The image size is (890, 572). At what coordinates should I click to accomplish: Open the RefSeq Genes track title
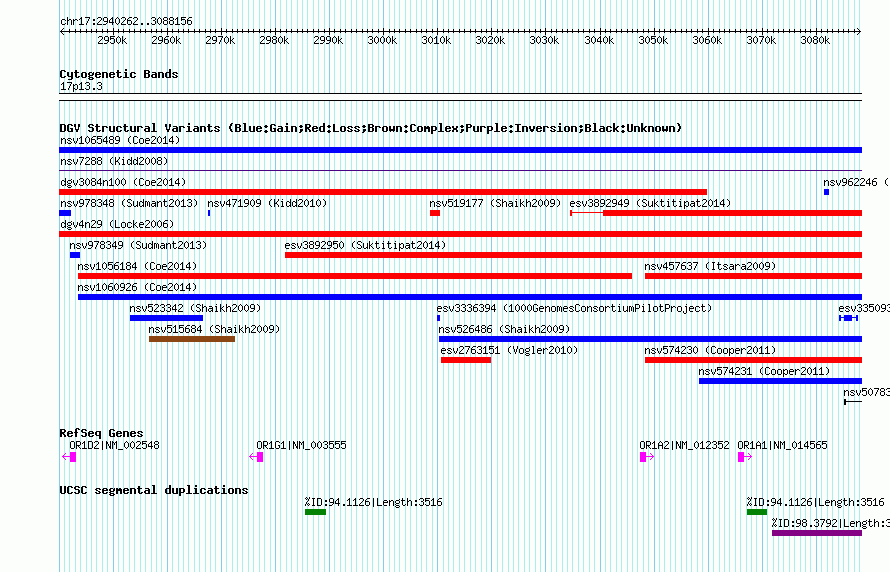coord(101,433)
